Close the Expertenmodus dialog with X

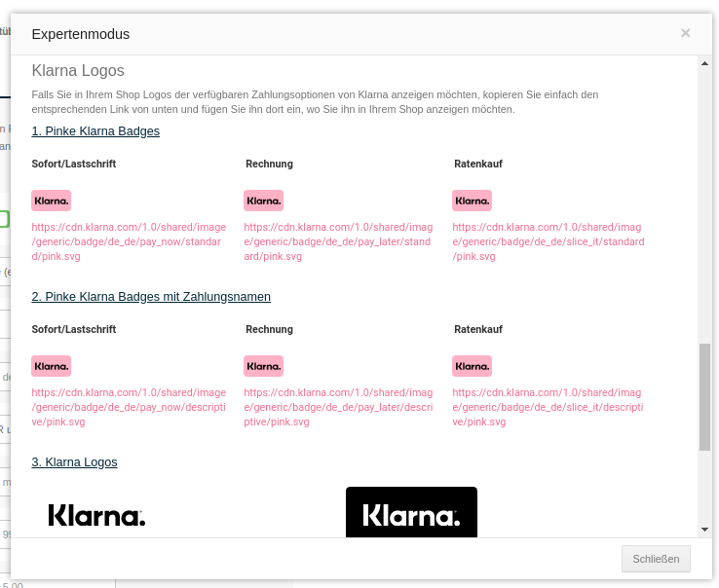coord(686,33)
